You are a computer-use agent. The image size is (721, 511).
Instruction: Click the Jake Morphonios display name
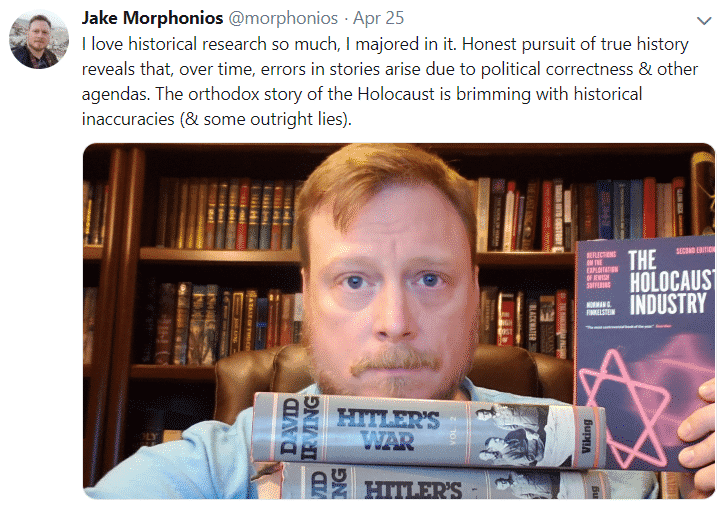[152, 18]
